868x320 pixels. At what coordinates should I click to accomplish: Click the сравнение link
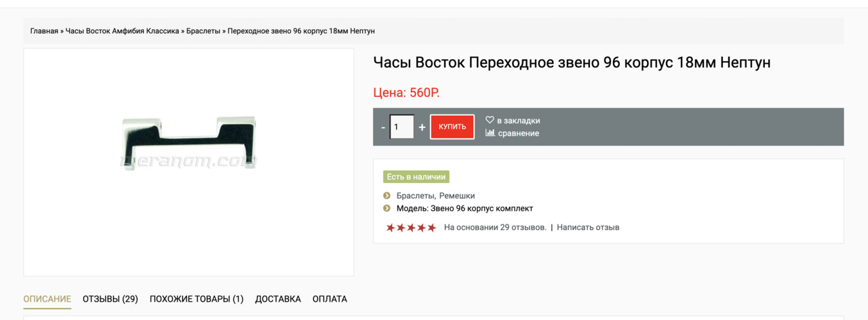pyautogui.click(x=519, y=134)
